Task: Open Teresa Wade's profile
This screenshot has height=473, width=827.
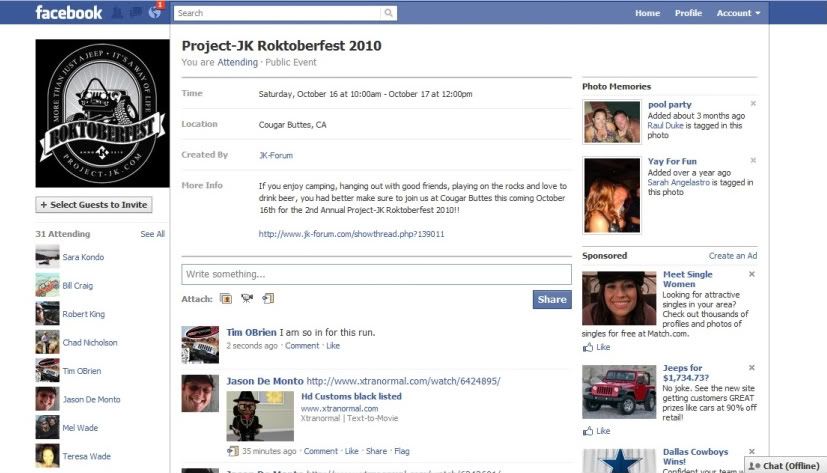Action: click(86, 457)
